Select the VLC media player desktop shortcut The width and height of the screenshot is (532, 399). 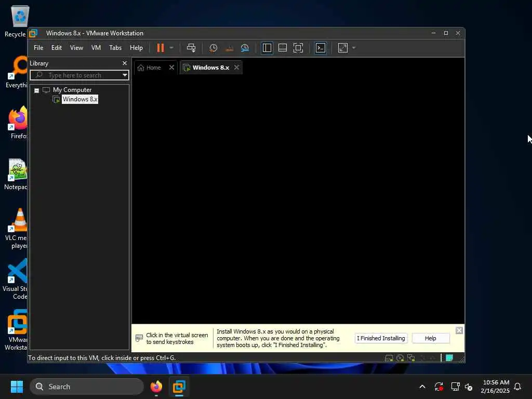point(17,229)
